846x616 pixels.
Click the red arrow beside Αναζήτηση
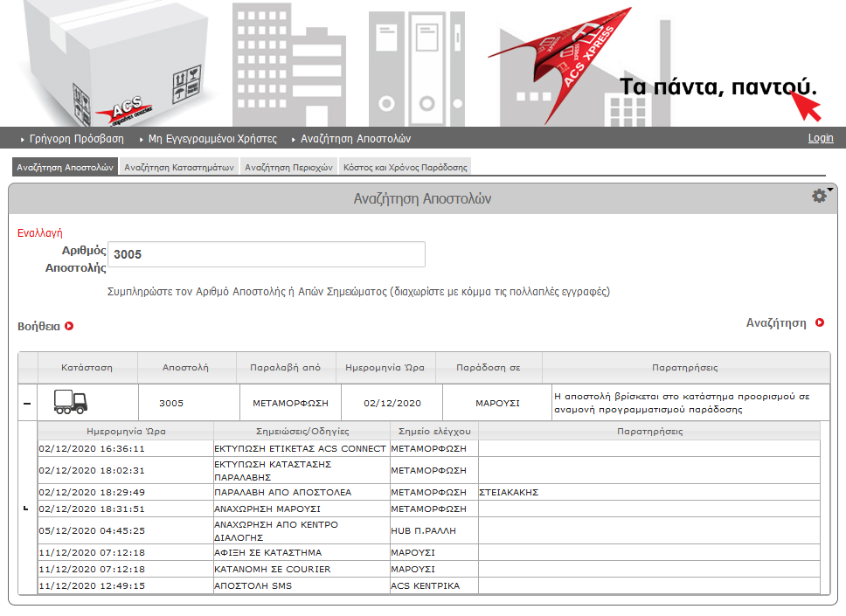(820, 322)
